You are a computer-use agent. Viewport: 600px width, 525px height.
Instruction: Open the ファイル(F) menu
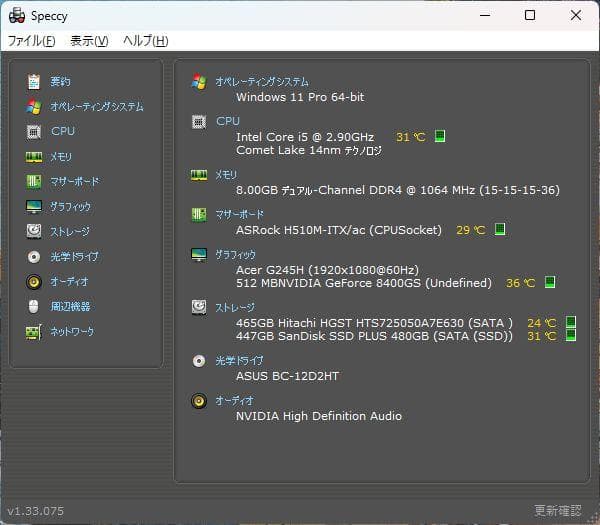(32, 41)
